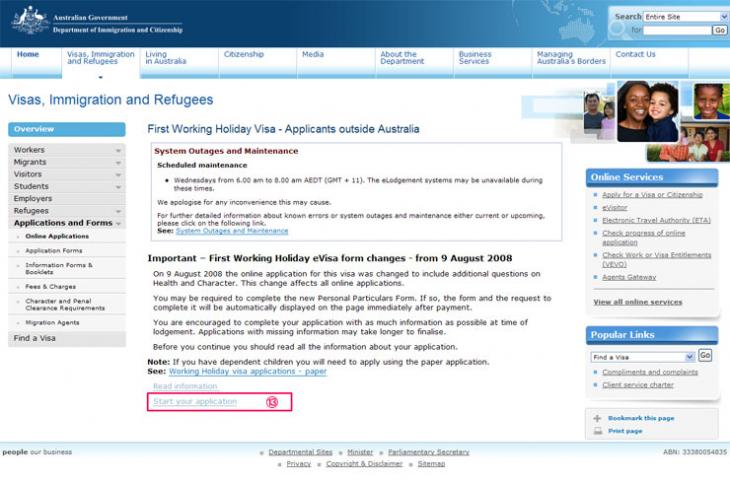This screenshot has width=730, height=481.
Task: Open Information Forms & Booklets in sidebar
Action: (59, 268)
